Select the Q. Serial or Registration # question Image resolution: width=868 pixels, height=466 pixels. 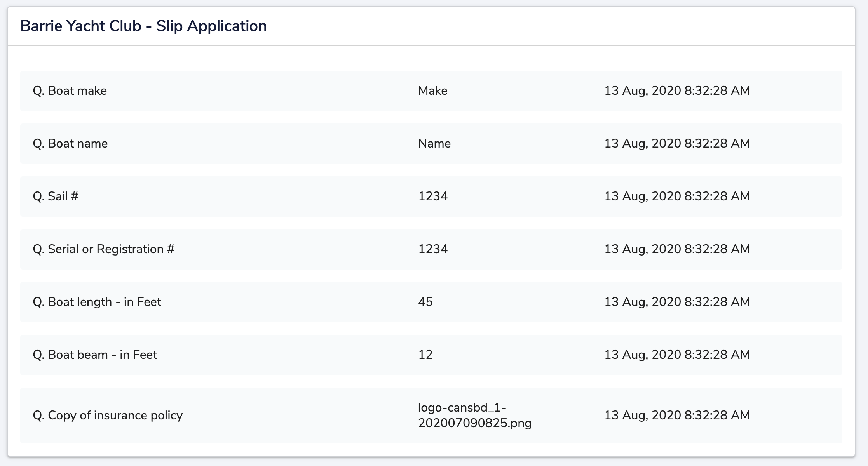coord(103,249)
